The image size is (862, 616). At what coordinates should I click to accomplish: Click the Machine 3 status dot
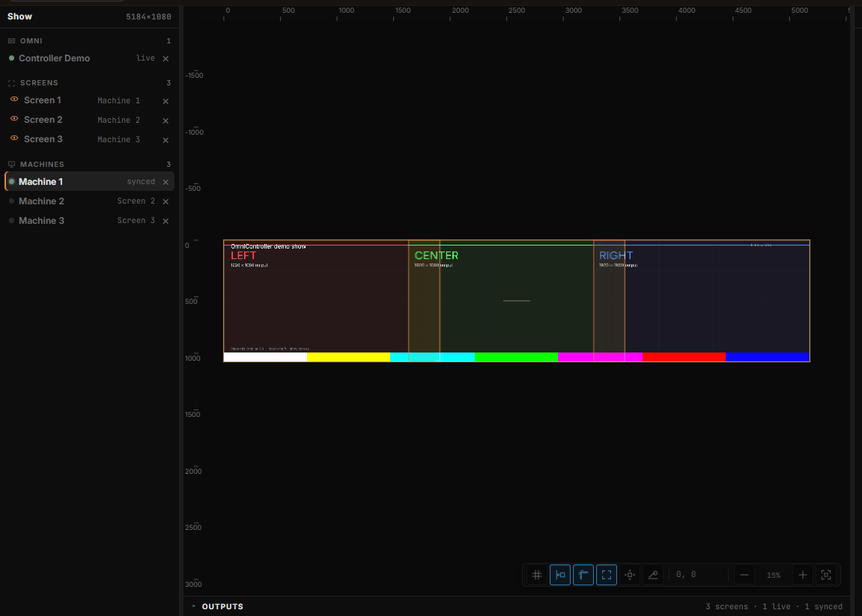pos(11,220)
